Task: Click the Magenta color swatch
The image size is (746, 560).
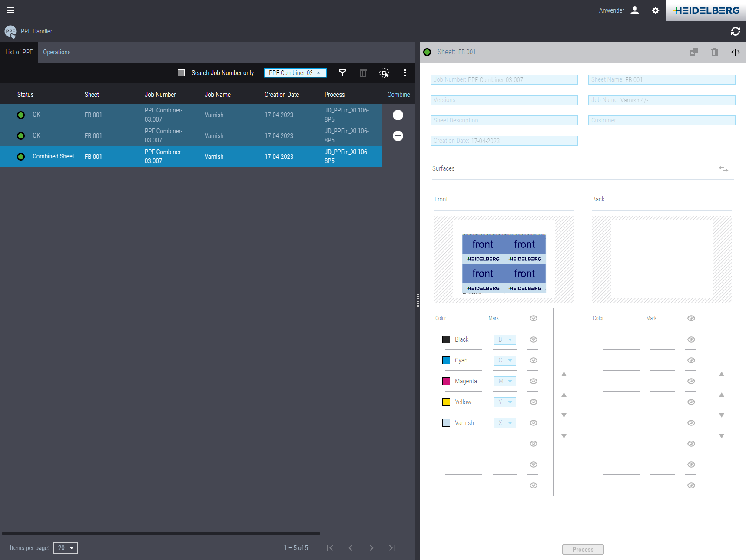Action: pos(446,381)
